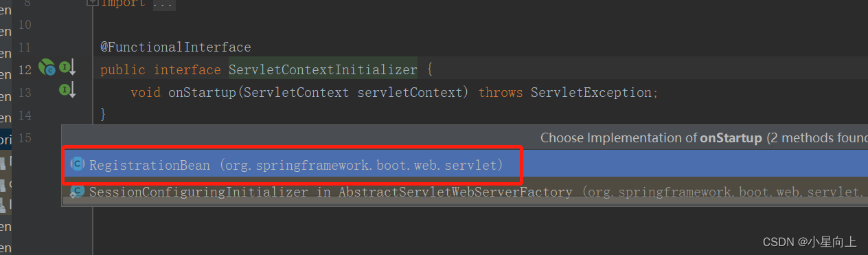
Task: Click the ServletContext parameter type
Action: (x=295, y=92)
